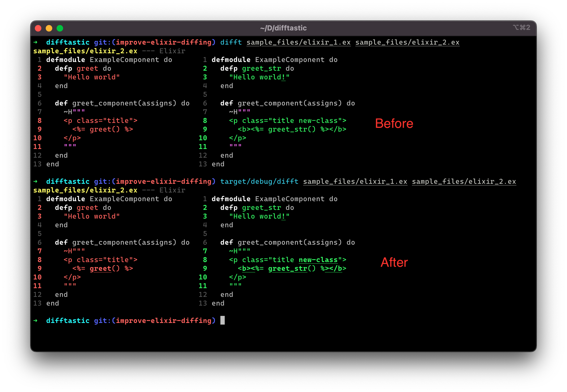
Task: Click the green prompt arrow at the bottom prompt
Action: 35,321
